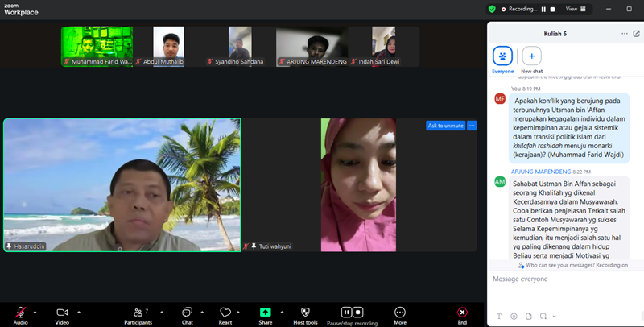This screenshot has height=327, width=644.
Task: Click muted mic icon beside Tuti wahyuni
Action: coord(246,246)
